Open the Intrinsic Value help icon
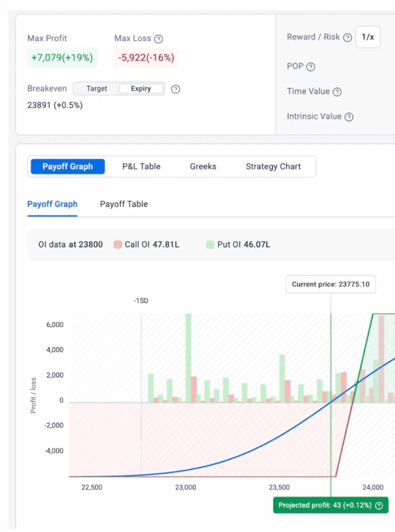The height and width of the screenshot is (532, 395). click(349, 117)
